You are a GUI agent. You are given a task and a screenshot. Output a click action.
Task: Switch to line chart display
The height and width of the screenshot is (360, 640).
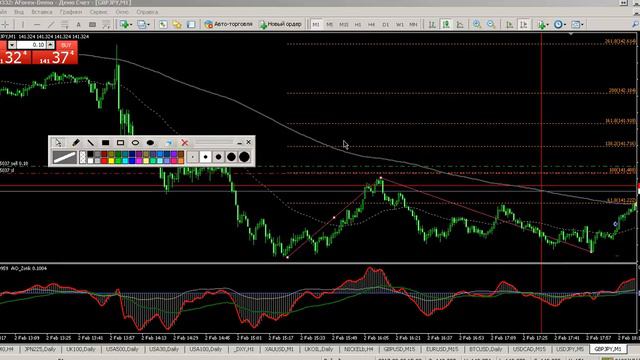[460, 24]
